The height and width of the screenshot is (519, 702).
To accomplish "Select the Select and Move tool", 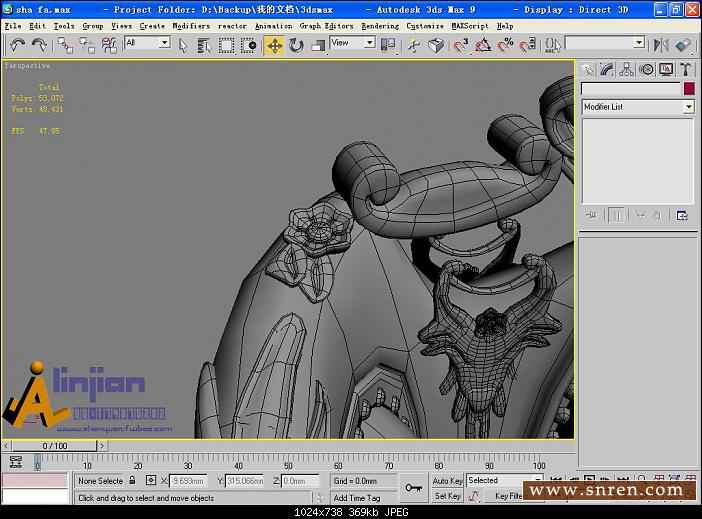I will click(x=274, y=45).
